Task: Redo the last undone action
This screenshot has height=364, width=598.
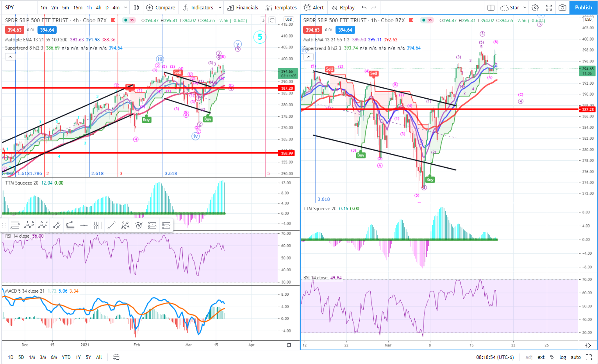Action: point(374,7)
